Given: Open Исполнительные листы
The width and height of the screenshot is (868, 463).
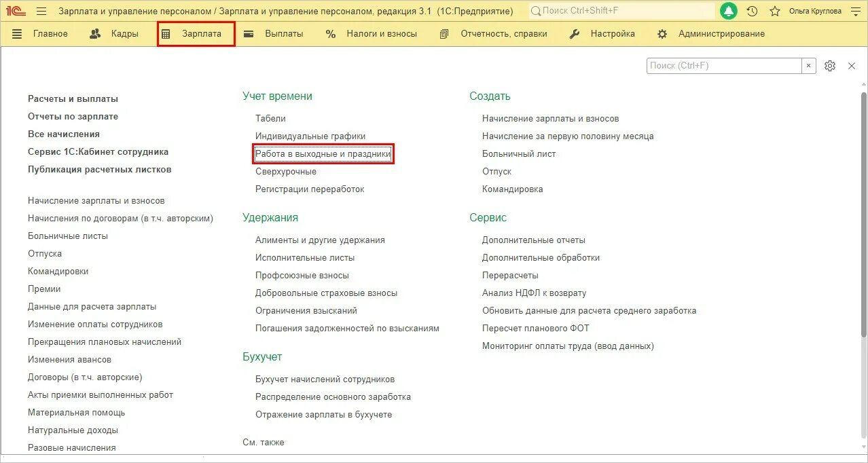Looking at the screenshot, I should [x=305, y=258].
